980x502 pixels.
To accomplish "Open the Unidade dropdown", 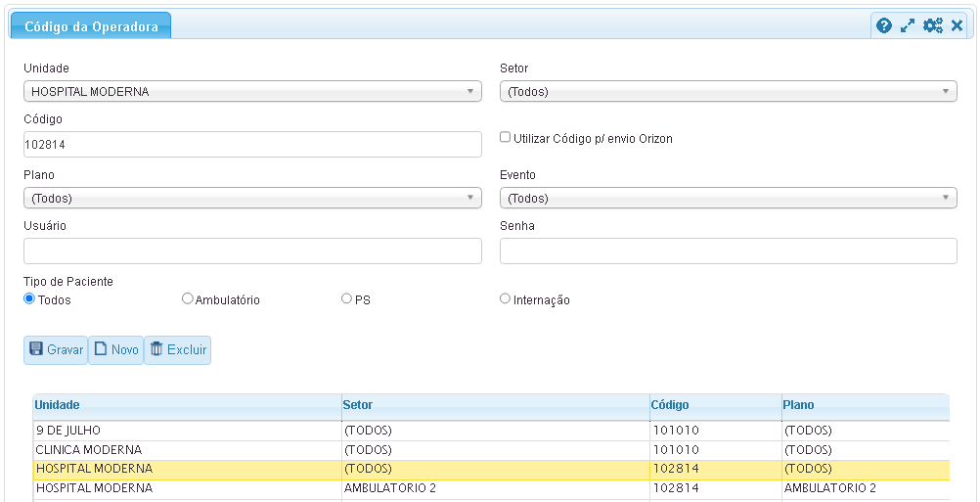I will click(x=252, y=92).
